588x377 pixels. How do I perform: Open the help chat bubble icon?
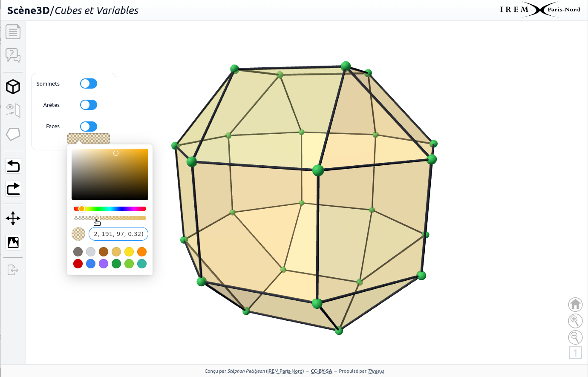13,55
